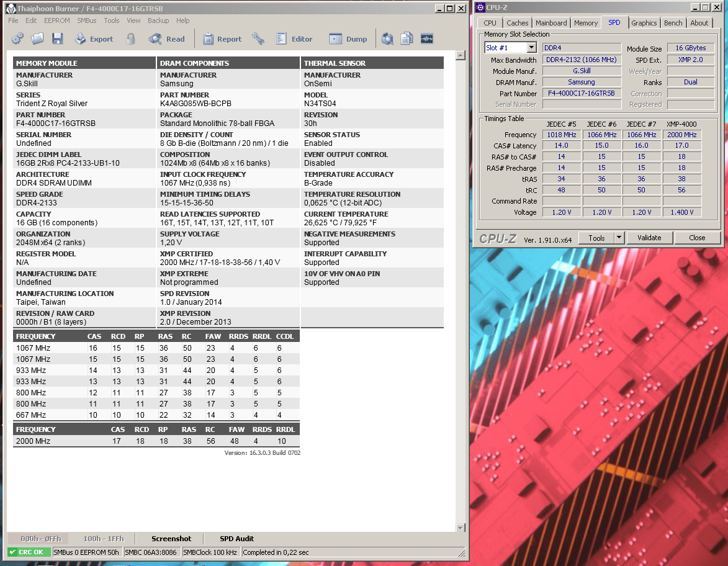Click scroll up arrow in report pane
This screenshot has height=566, width=728.
point(460,55)
